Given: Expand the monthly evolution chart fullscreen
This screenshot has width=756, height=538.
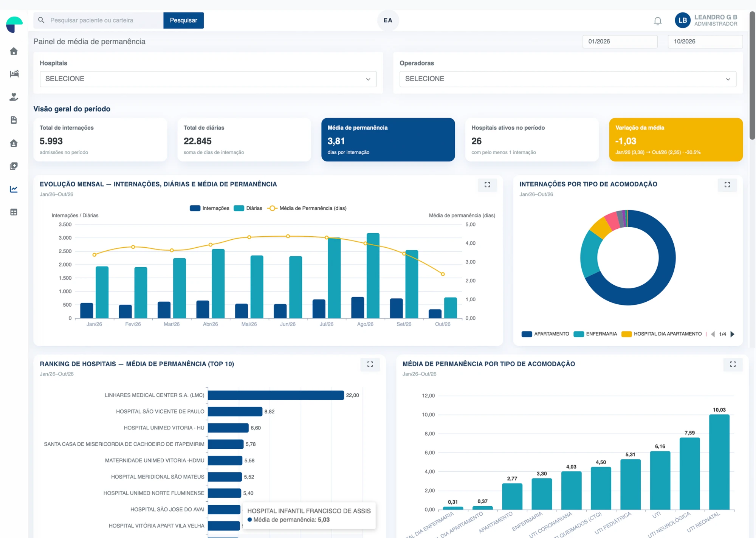Looking at the screenshot, I should pos(487,185).
